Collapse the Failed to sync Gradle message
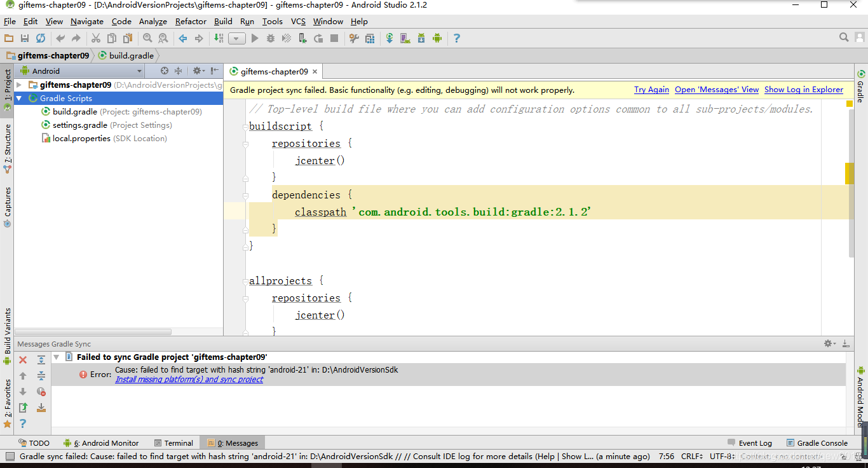Viewport: 868px width, 468px height. coord(57,357)
